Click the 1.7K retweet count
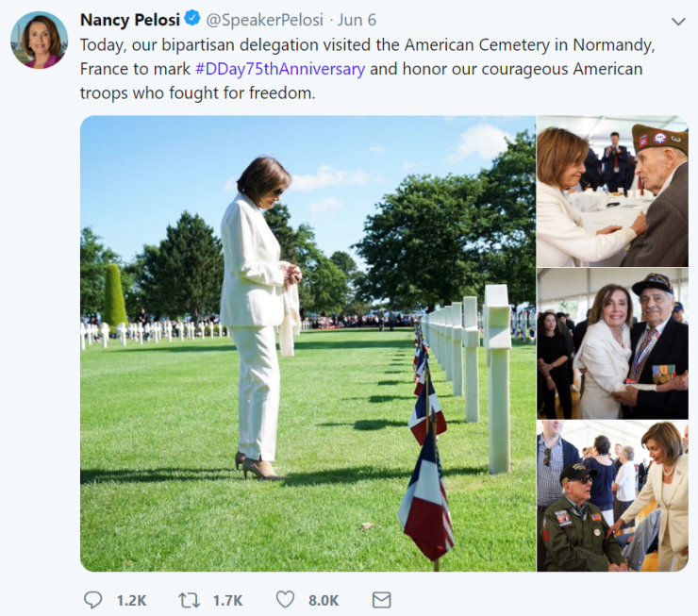The height and width of the screenshot is (616, 698). 227,600
